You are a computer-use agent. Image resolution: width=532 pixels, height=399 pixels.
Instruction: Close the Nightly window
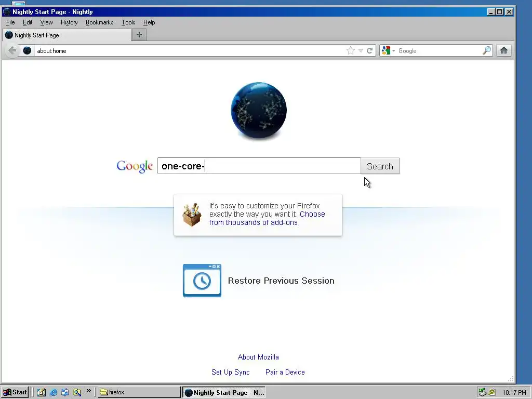tap(509, 12)
